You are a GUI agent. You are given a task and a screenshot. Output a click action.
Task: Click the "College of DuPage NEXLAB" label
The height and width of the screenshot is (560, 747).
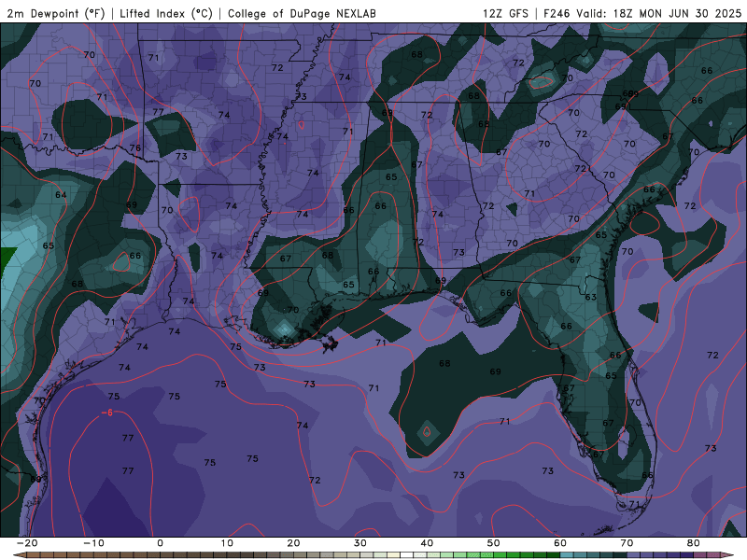click(302, 13)
